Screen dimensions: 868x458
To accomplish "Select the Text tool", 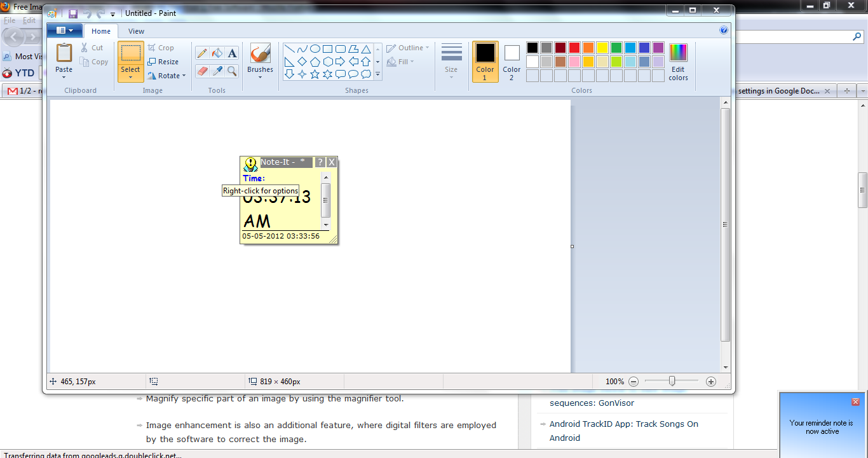I will tap(232, 53).
